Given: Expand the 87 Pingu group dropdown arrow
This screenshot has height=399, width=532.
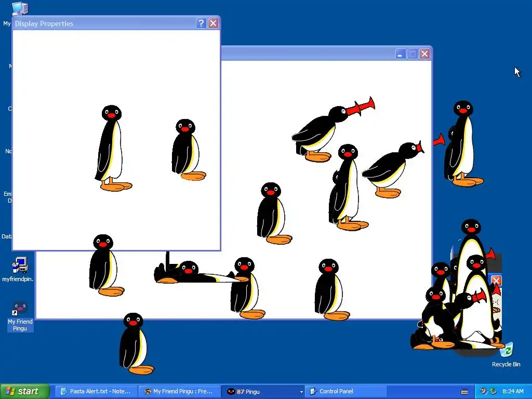Looking at the screenshot, I should pos(301,392).
